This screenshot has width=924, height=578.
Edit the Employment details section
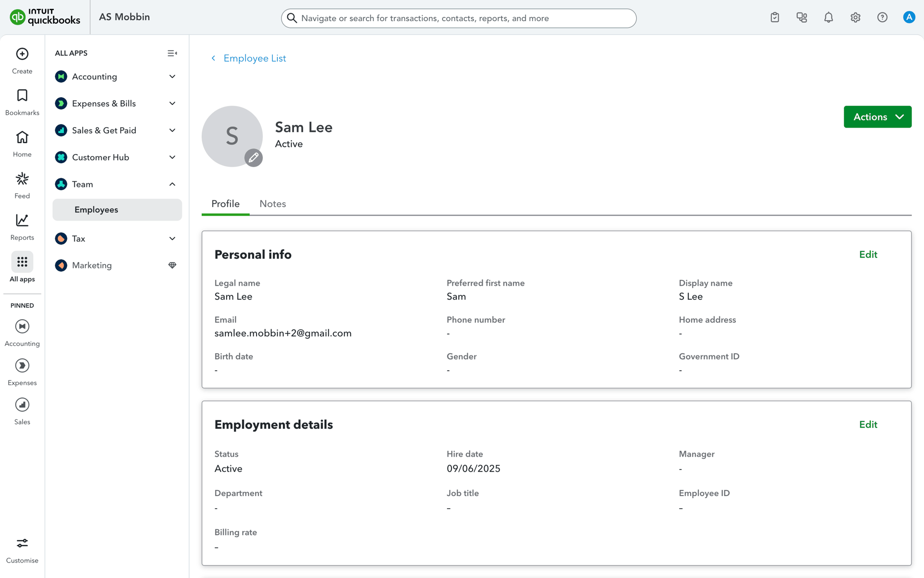click(x=868, y=424)
